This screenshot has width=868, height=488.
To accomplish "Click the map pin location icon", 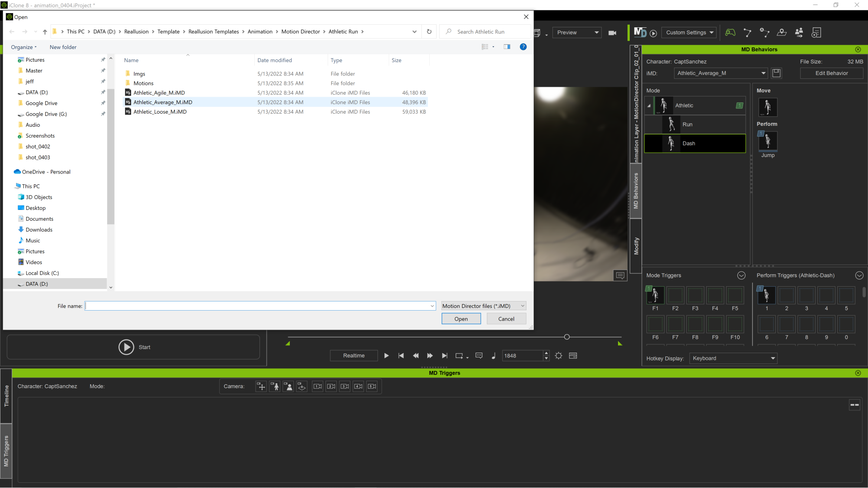I will click(x=782, y=33).
